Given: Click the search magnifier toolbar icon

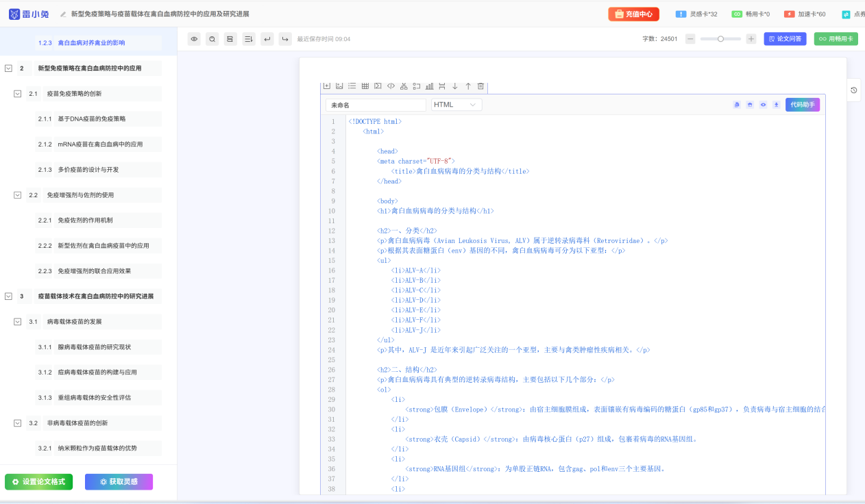Looking at the screenshot, I should coord(212,39).
